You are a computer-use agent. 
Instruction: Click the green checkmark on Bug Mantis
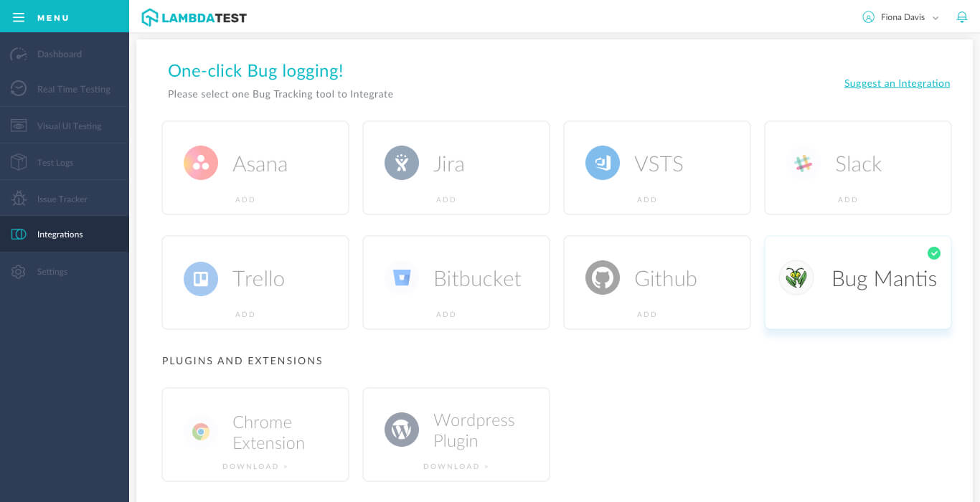click(934, 253)
